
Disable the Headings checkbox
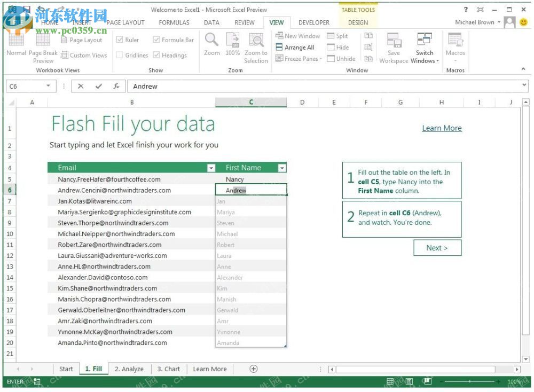[x=156, y=55]
